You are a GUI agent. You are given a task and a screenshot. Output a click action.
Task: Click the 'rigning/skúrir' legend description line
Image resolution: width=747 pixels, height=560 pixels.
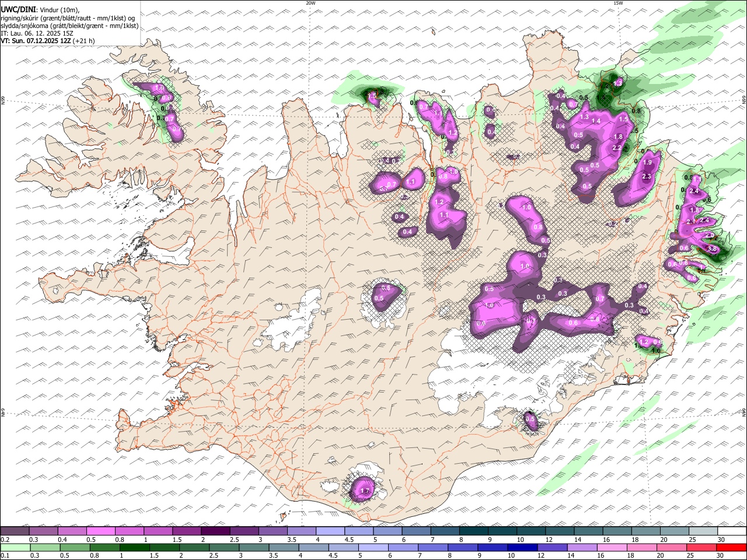coord(68,18)
